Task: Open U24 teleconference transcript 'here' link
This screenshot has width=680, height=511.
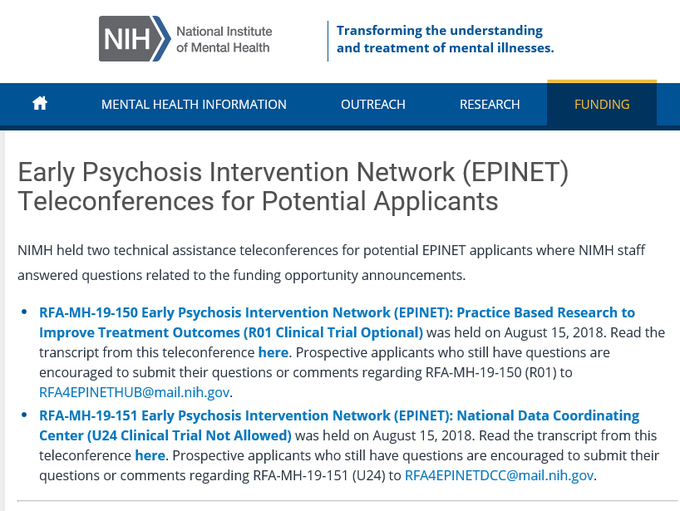Action: click(150, 456)
